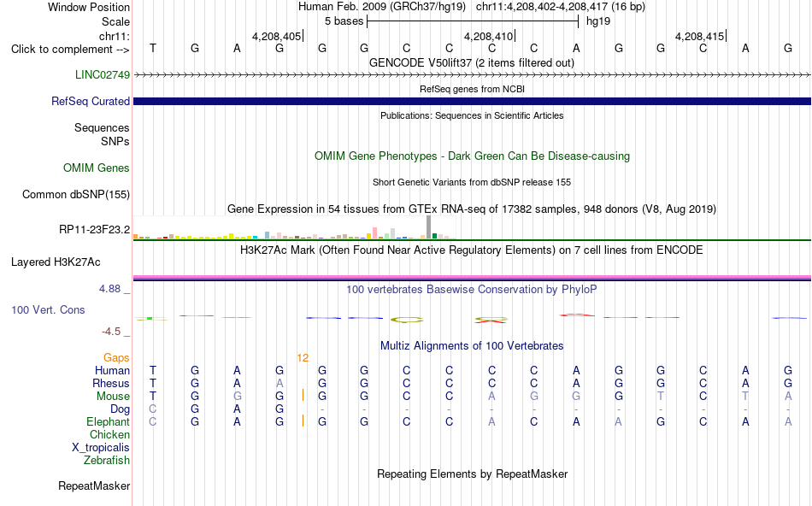Click the window title chr11:4,208,402-4,208,417

pos(561,7)
